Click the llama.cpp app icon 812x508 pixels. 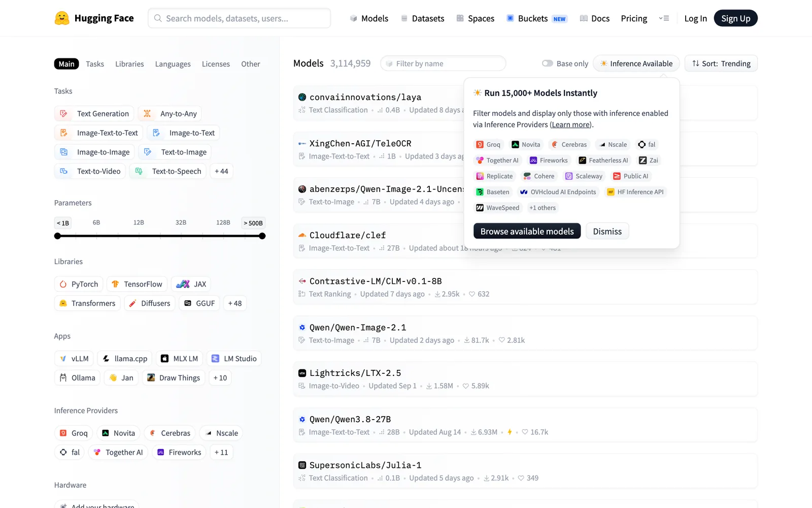[106, 359]
